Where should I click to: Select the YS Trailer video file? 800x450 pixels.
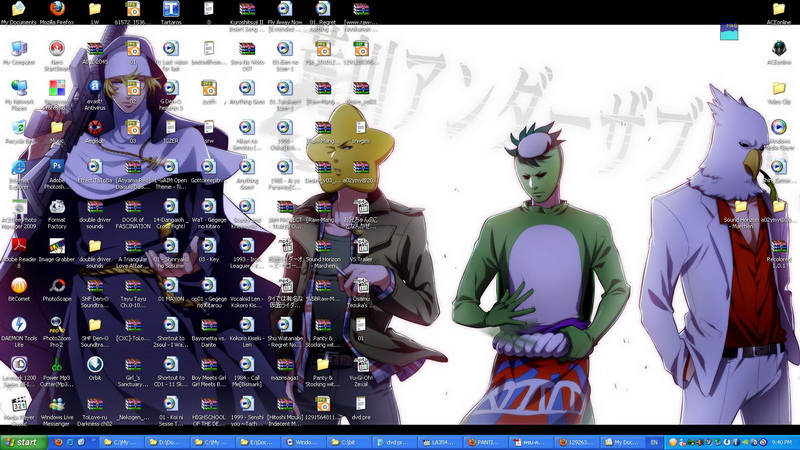361,250
